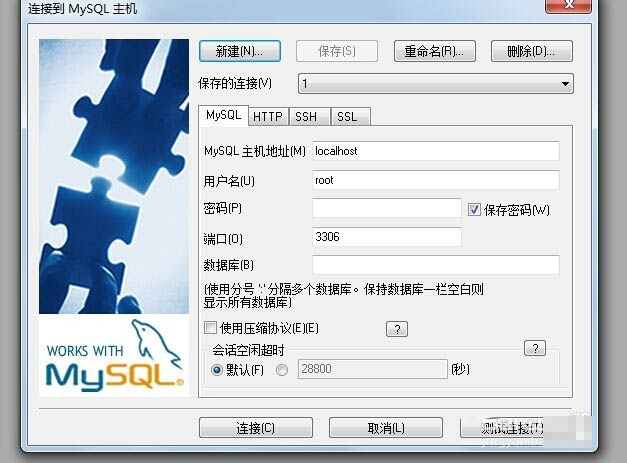Click the 重命名(R)... rename button

(435, 51)
